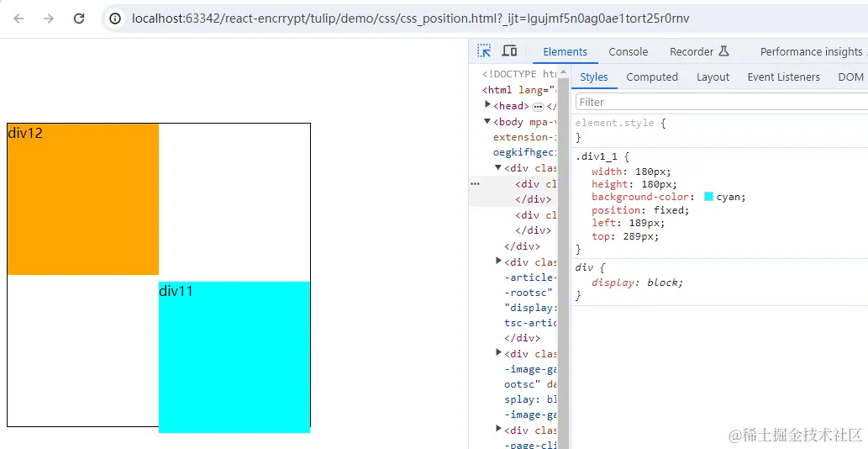Open the Layout sub-tab
Viewport: 868px width, 449px height.
(x=713, y=77)
